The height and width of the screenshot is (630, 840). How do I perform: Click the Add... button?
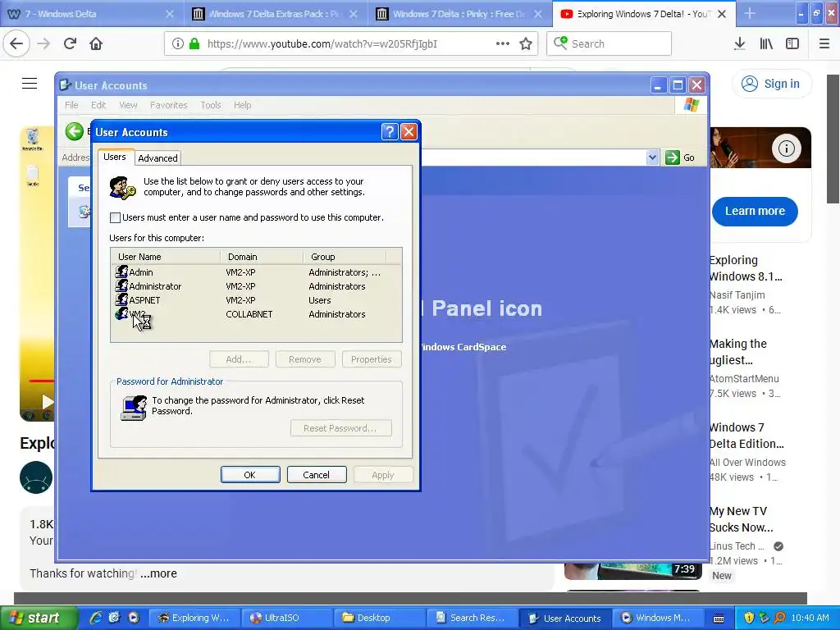click(239, 359)
